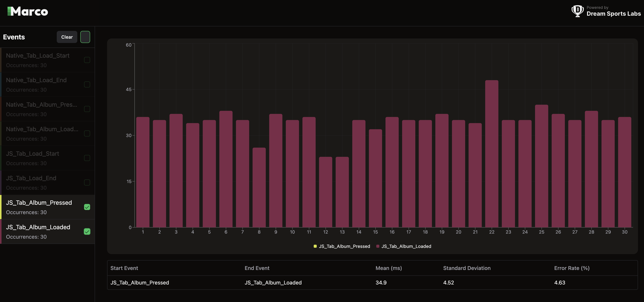Click the JS_Tab_Album_Loaded maroon legend swatch

[377, 246]
